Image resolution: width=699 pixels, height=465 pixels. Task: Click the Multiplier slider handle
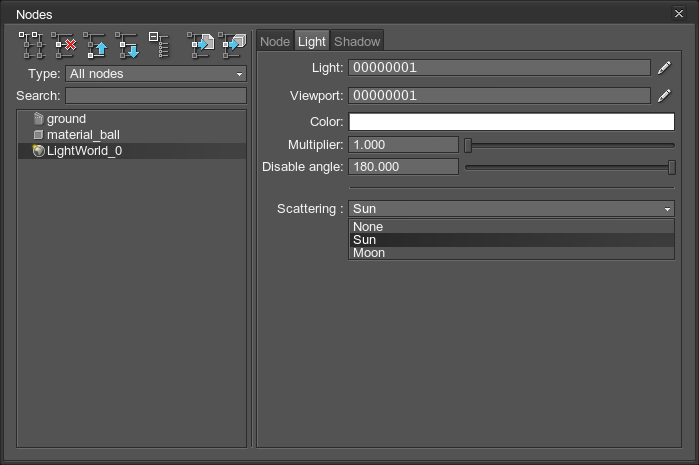(468, 144)
